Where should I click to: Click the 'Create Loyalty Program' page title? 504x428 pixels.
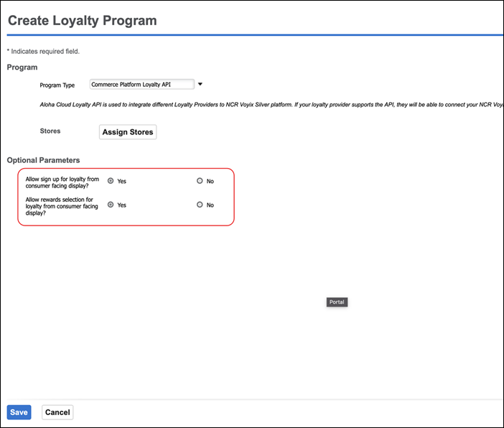click(x=82, y=21)
